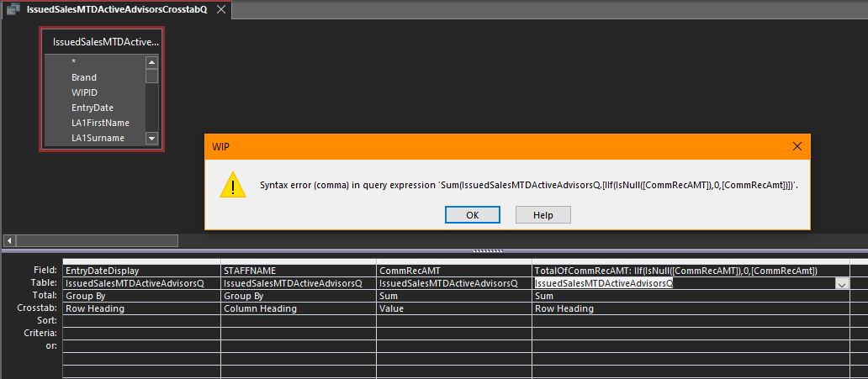Screen dimensions: 868x379
Task: Click the TotalOfCommRecAMT expression field cell
Action: 691,271
